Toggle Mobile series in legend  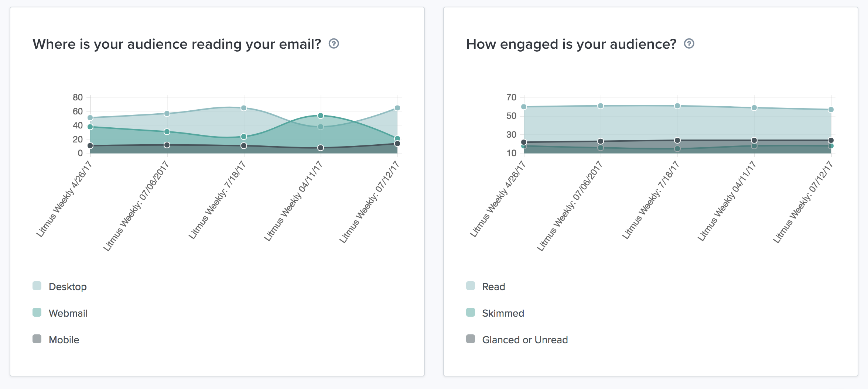[64, 340]
